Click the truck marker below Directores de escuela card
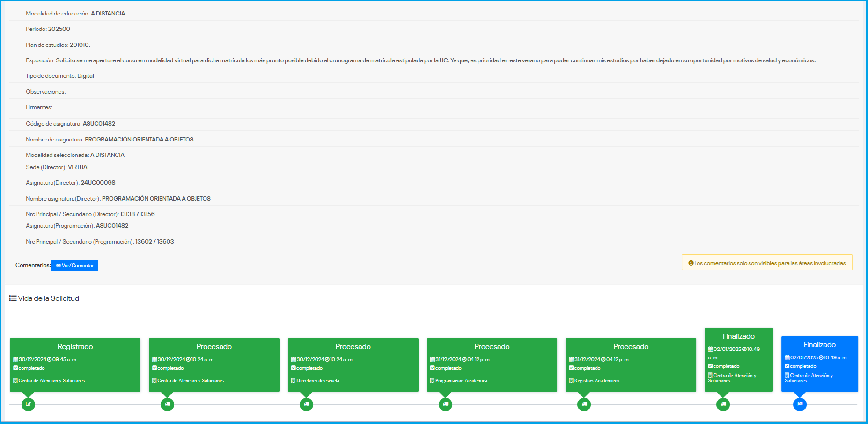The image size is (868, 424). [306, 404]
